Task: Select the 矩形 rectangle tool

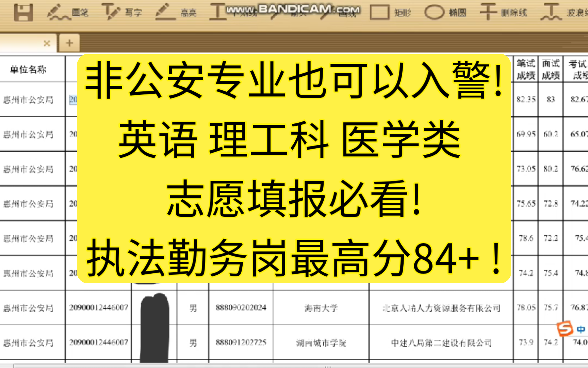Action: pos(390,13)
